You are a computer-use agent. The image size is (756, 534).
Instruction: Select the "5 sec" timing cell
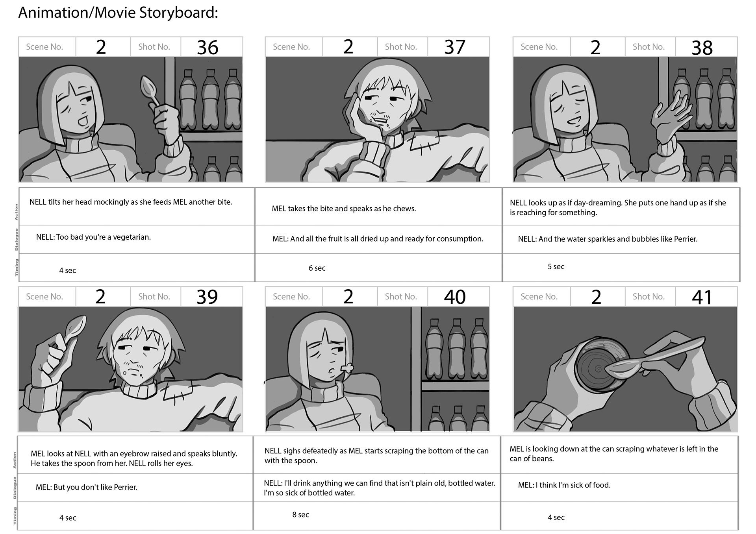(621, 268)
